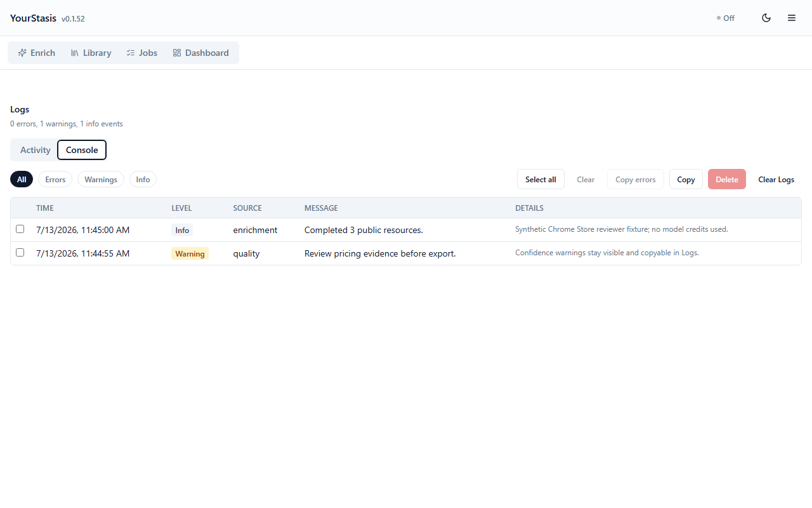Click the Message column header
Screen dimensions: 812x508
(x=321, y=208)
